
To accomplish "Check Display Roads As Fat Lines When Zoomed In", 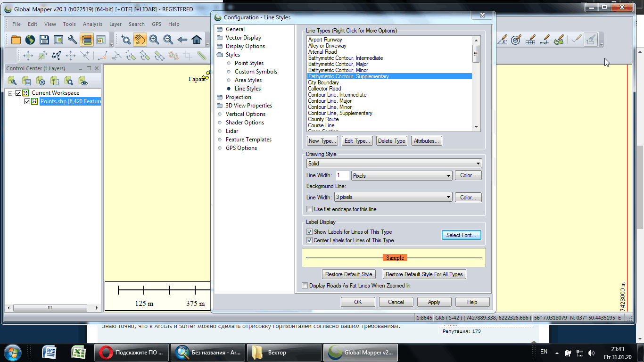I will [x=305, y=286].
